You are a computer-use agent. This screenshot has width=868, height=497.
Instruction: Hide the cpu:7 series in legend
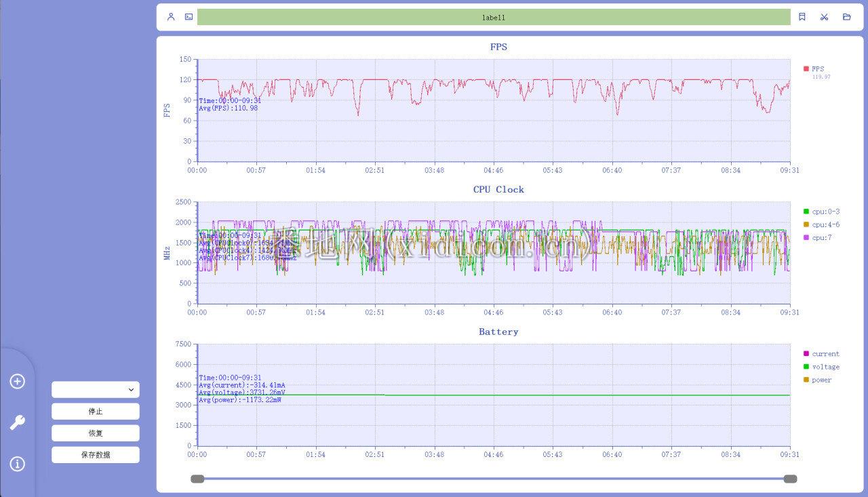tap(817, 237)
